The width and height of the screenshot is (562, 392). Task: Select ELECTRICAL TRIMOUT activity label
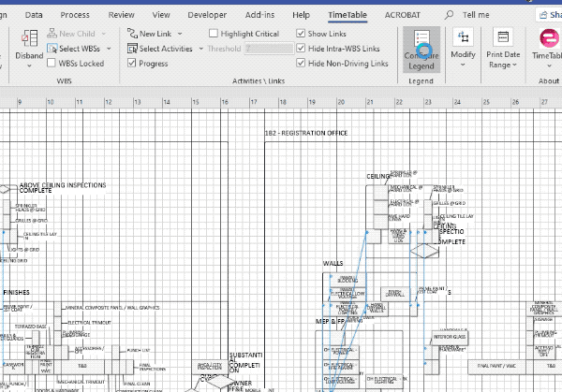click(90, 323)
